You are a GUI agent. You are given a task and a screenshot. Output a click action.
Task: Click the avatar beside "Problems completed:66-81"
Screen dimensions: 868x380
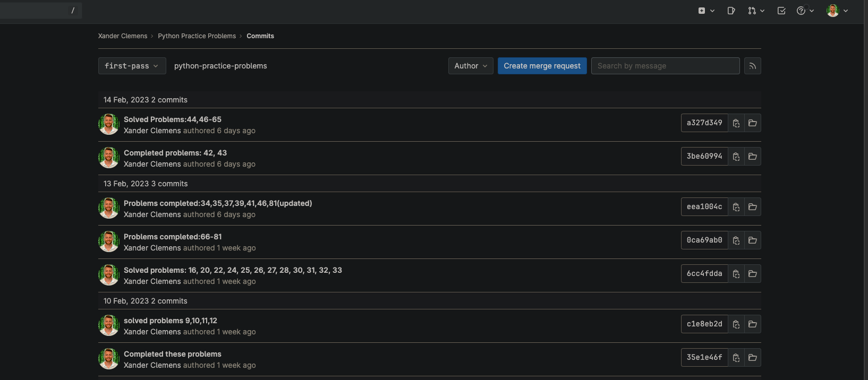109,241
